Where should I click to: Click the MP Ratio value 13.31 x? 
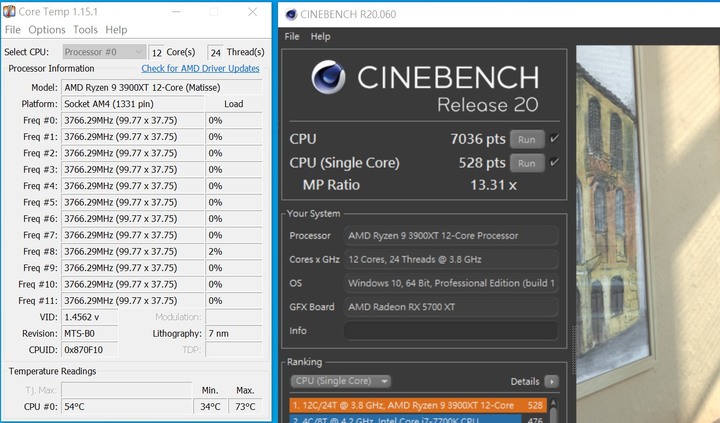pyautogui.click(x=493, y=185)
